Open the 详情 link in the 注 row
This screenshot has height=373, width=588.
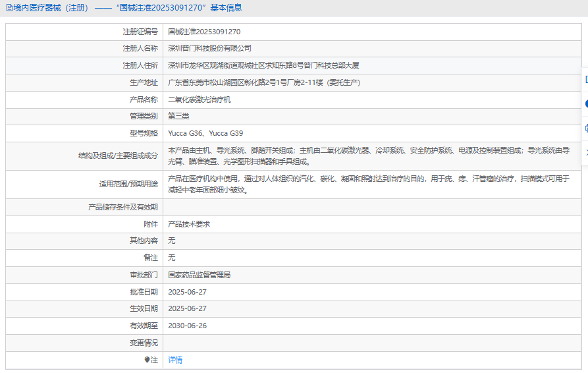tap(175, 360)
